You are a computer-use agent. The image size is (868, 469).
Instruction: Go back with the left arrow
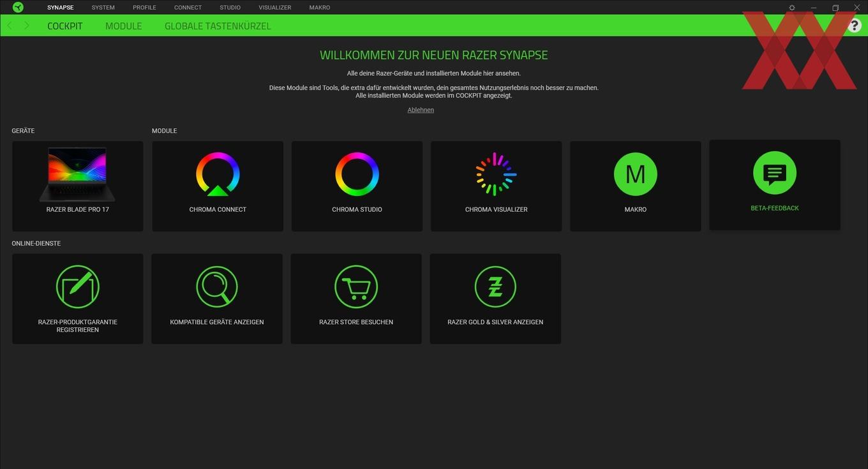pyautogui.click(x=10, y=26)
